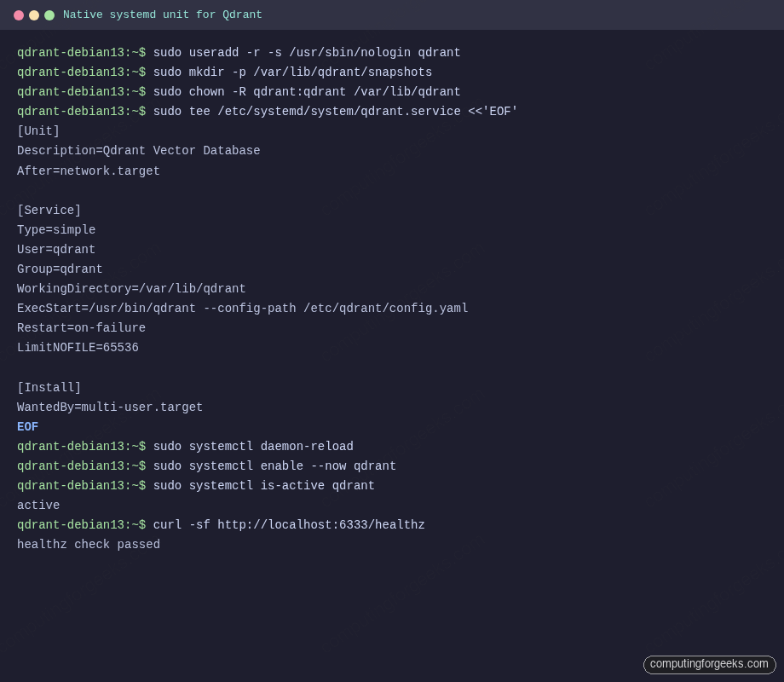Click the "healthz check passed" output
The height and width of the screenshot is (682, 784).
click(x=89, y=545)
